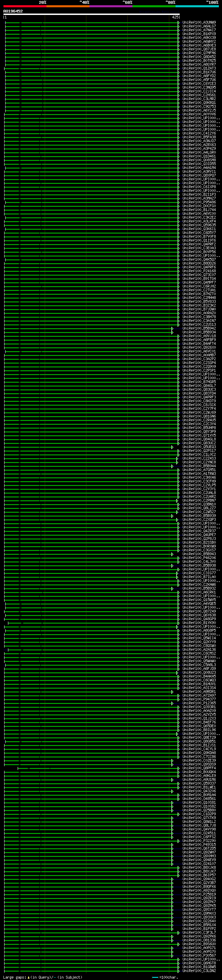Select the label UniRef100_B9S6U0
Viewport: 222px width, 980px height.
tap(199, 944)
